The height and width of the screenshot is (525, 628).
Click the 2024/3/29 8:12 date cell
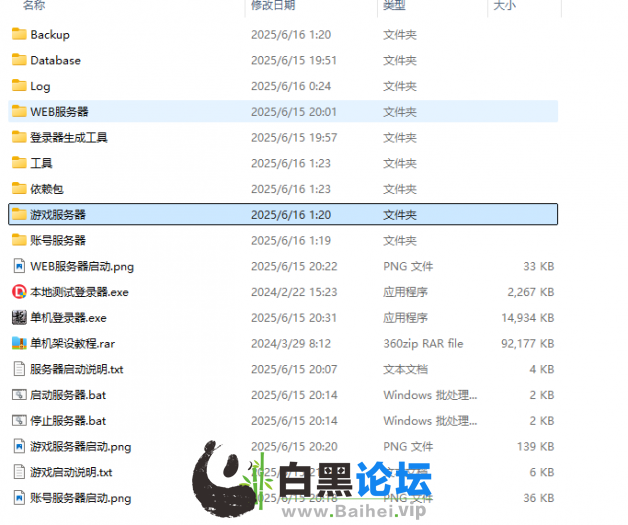[x=291, y=344]
